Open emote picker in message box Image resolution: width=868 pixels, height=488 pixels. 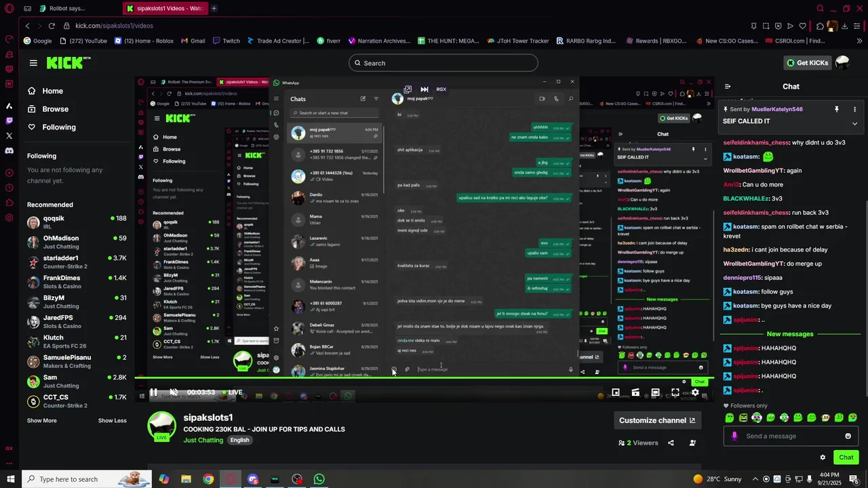[848, 436]
